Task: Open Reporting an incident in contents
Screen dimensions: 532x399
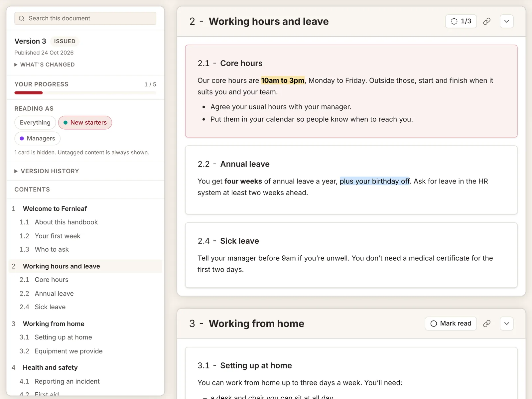Action: pos(85,381)
